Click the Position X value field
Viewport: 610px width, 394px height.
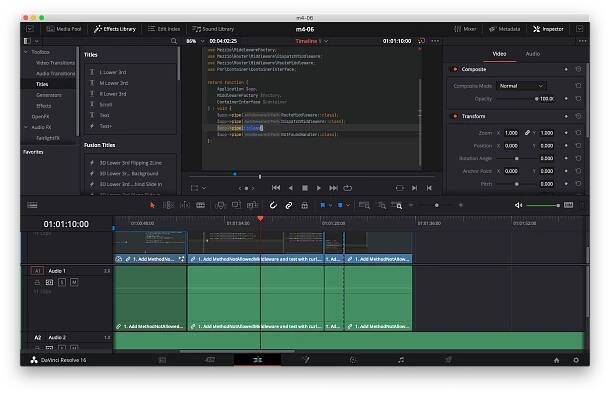[511, 146]
